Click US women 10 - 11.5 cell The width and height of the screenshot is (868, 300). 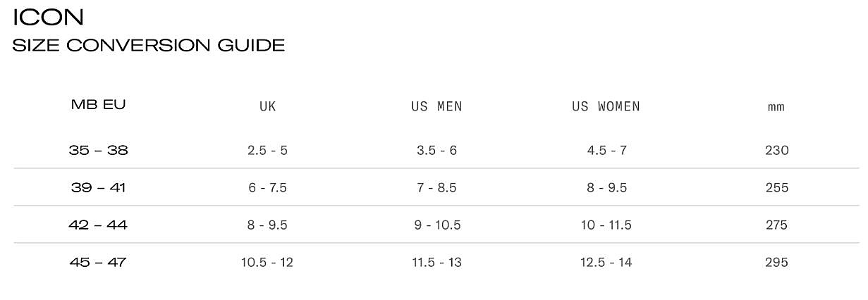[x=606, y=225]
